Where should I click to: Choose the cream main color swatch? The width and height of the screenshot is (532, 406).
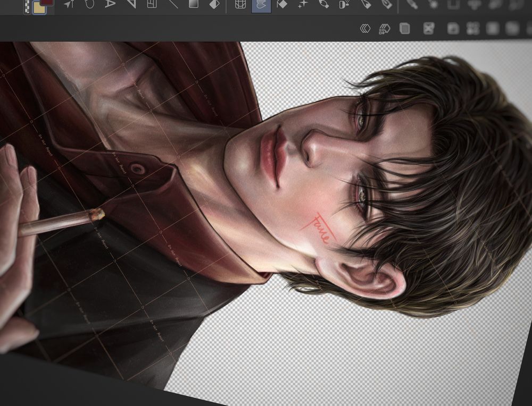pyautogui.click(x=39, y=8)
